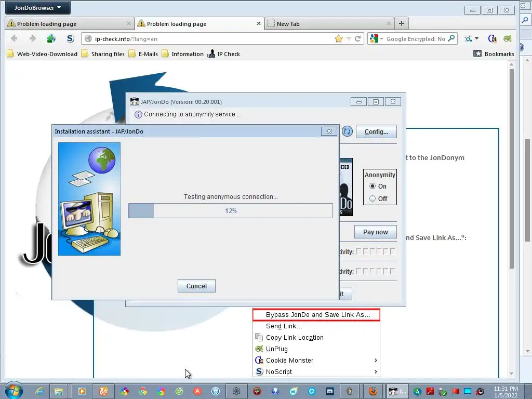The image size is (532, 399).
Task: Click the Adobe PDF tray icon
Action: click(x=430, y=392)
